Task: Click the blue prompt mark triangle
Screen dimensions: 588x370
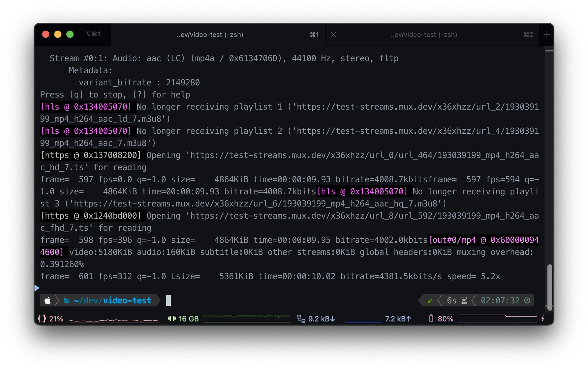Action: (37, 288)
